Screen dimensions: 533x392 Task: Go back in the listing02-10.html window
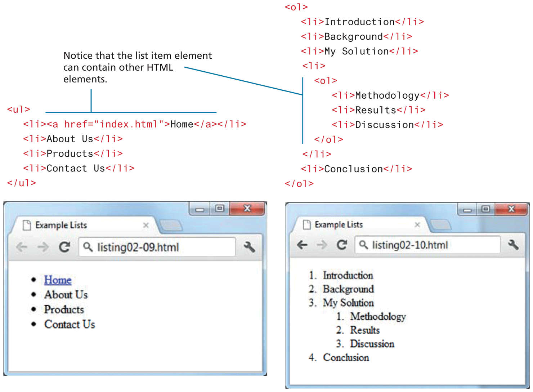pos(302,245)
